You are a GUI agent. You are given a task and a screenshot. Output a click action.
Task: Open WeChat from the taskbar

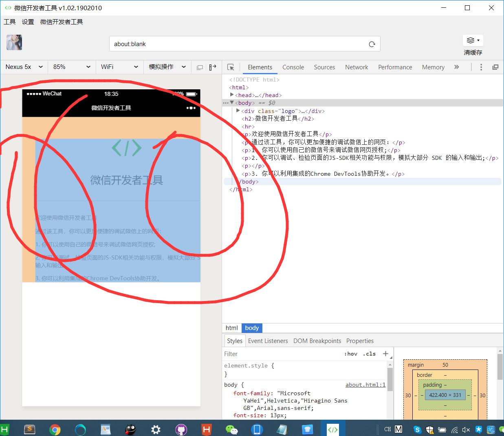click(232, 429)
